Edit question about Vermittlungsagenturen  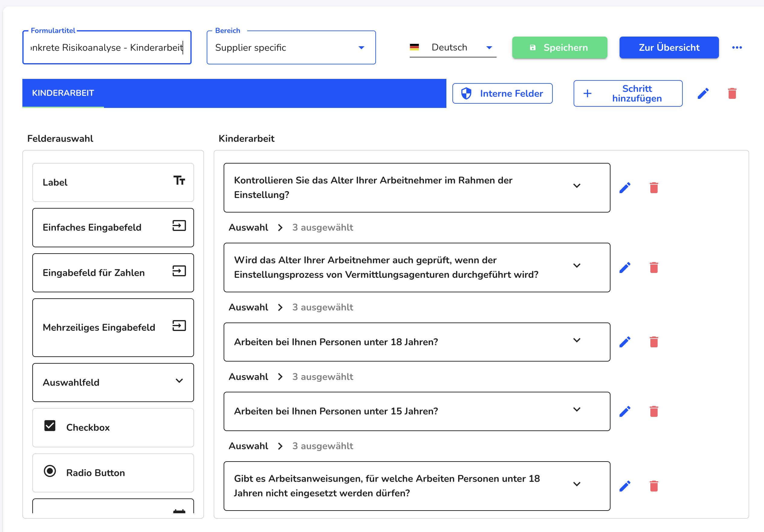625,268
